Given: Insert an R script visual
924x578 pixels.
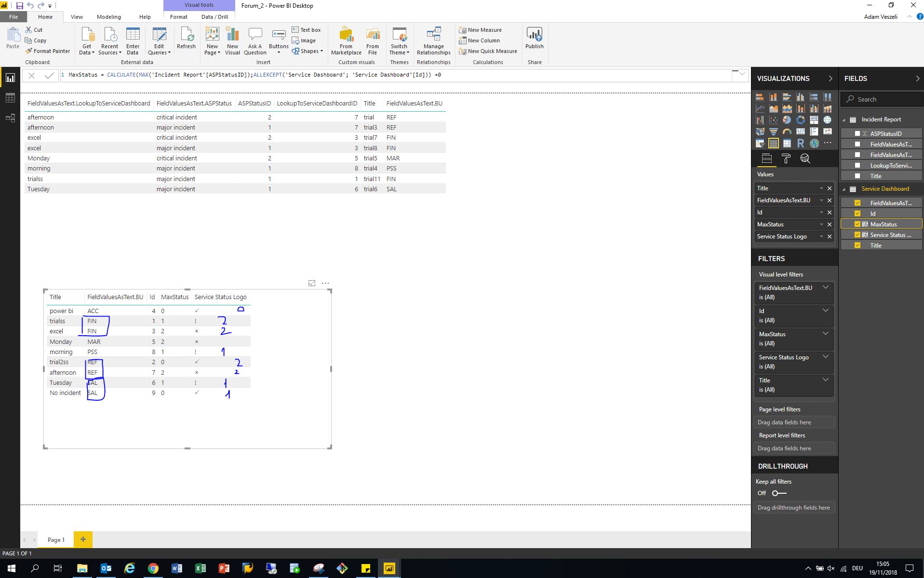Looking at the screenshot, I should [800, 143].
